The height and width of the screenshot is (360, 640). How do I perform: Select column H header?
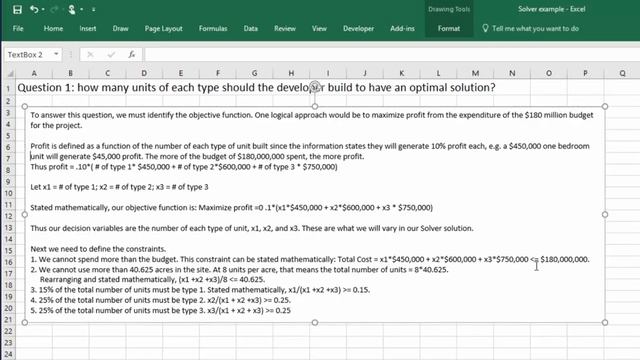291,73
